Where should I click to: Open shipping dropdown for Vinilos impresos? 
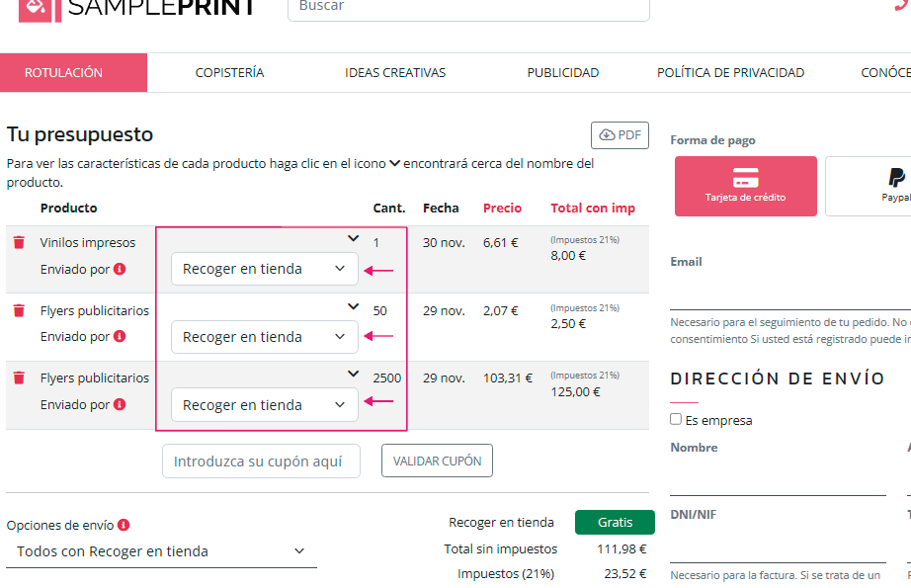(x=264, y=269)
